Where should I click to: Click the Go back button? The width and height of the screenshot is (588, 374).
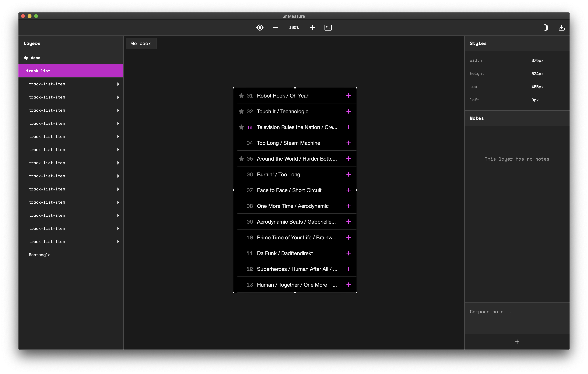pyautogui.click(x=141, y=44)
